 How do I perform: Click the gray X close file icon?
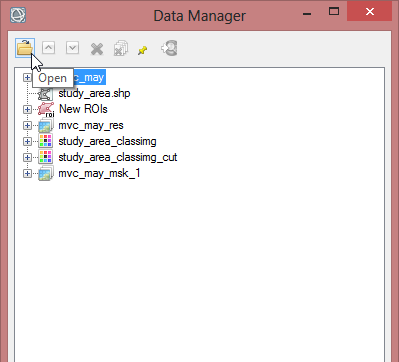[x=97, y=49]
